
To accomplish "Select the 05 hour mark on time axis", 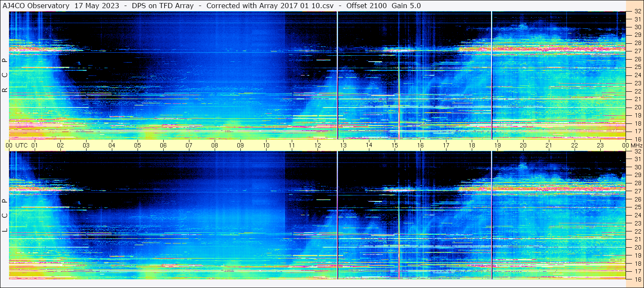I will pyautogui.click(x=138, y=145).
